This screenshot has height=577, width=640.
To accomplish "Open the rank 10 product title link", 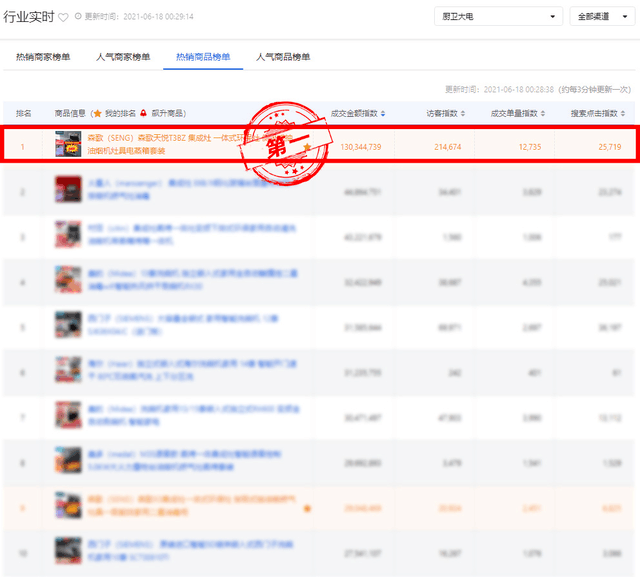I will pyautogui.click(x=191, y=550).
